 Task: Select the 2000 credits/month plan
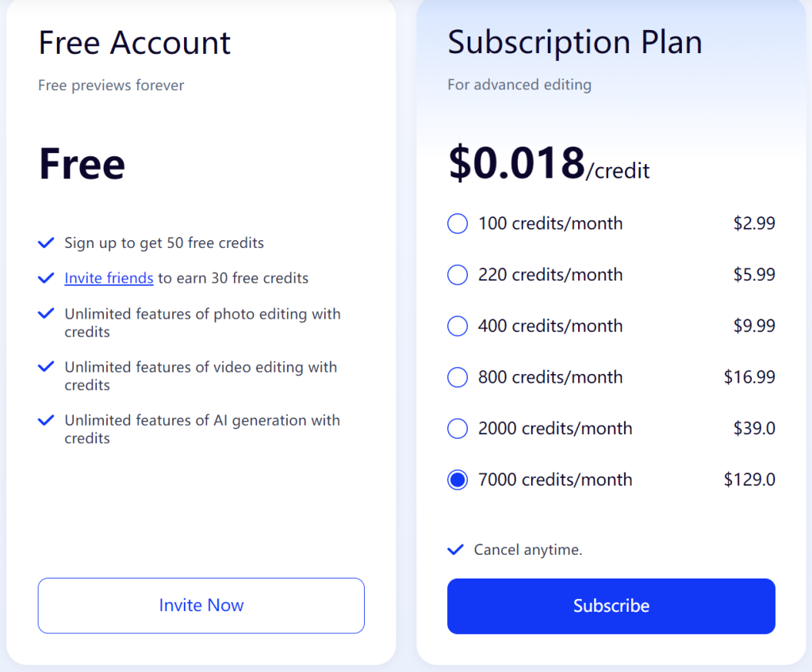[458, 428]
